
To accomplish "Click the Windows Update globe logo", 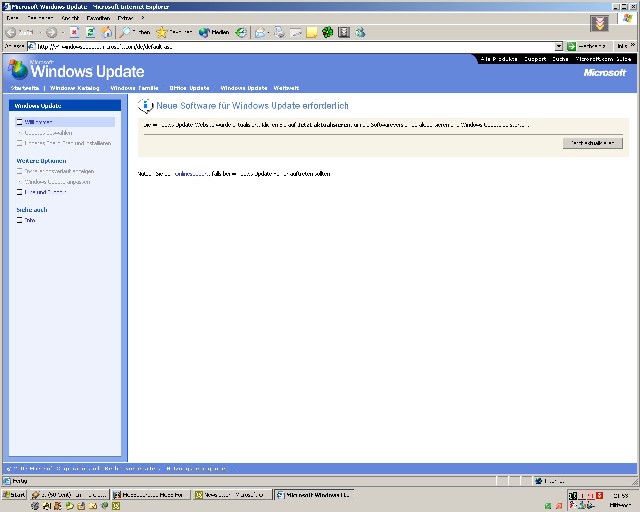I will pos(18,70).
